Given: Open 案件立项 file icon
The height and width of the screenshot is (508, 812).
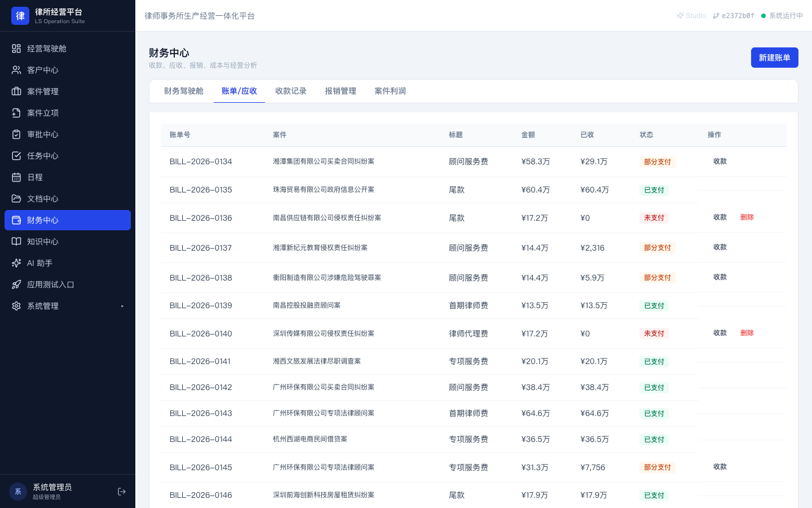Looking at the screenshot, I should point(16,113).
